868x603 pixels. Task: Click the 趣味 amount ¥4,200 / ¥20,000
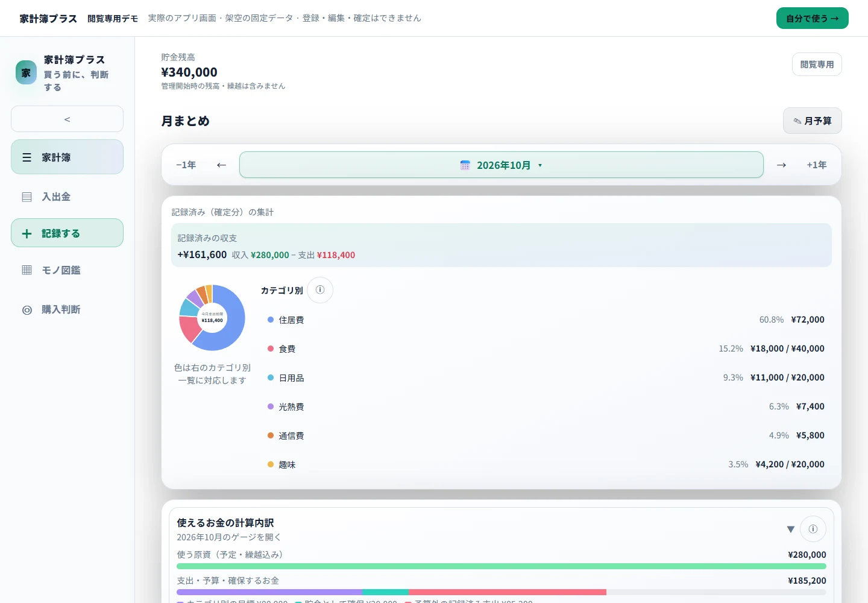pos(790,464)
